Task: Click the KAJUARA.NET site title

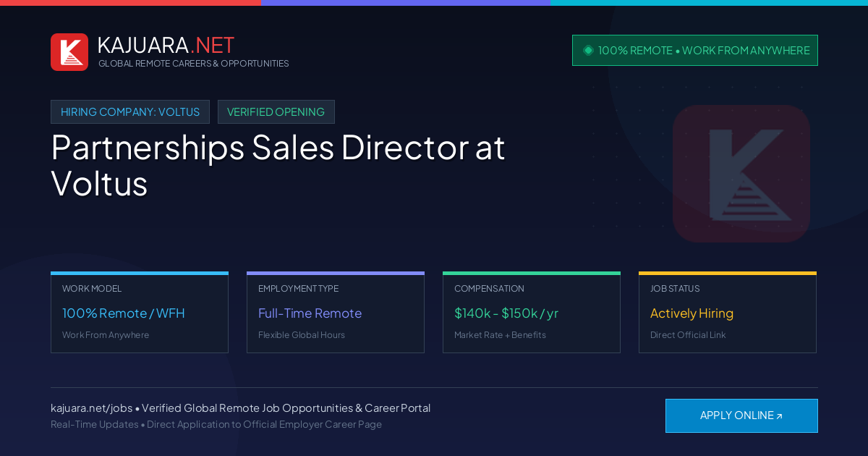Action: click(x=166, y=45)
